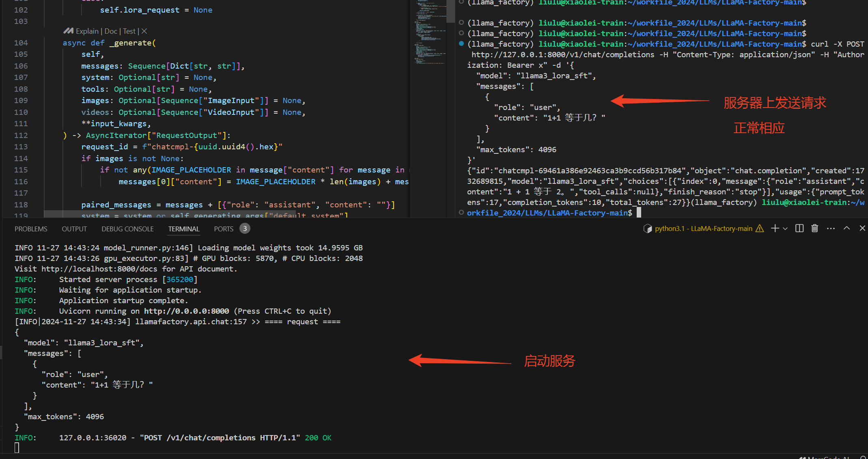Image resolution: width=868 pixels, height=459 pixels.
Task: Dismiss code lens with X icon
Action: tap(144, 31)
